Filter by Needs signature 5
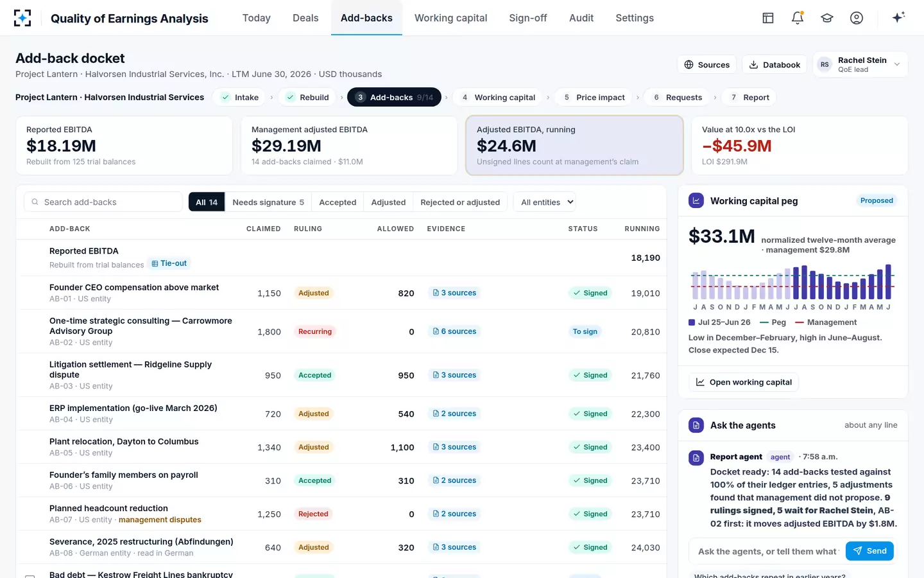This screenshot has width=924, height=578. tap(268, 202)
